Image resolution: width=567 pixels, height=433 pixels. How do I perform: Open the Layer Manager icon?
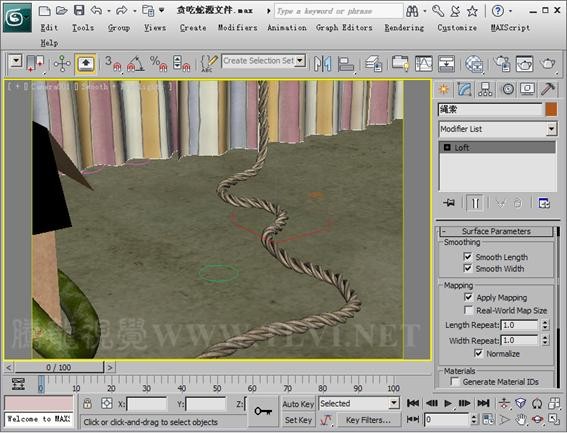coord(373,64)
